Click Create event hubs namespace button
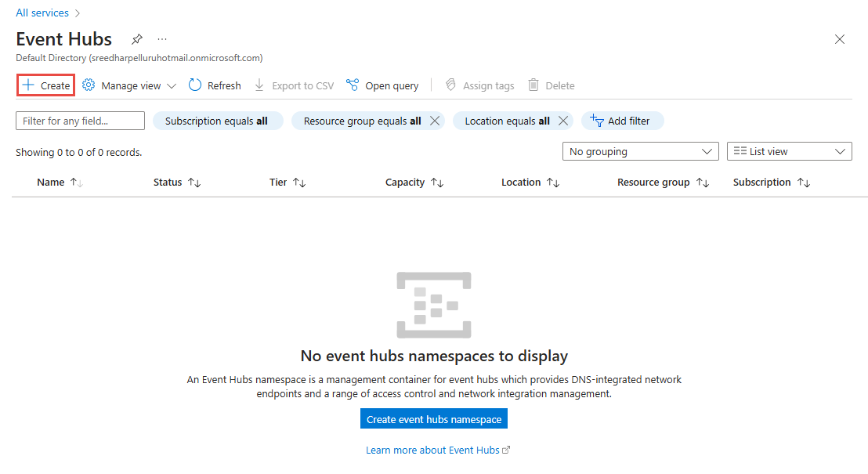Screen dimensions: 868x474 (x=434, y=419)
